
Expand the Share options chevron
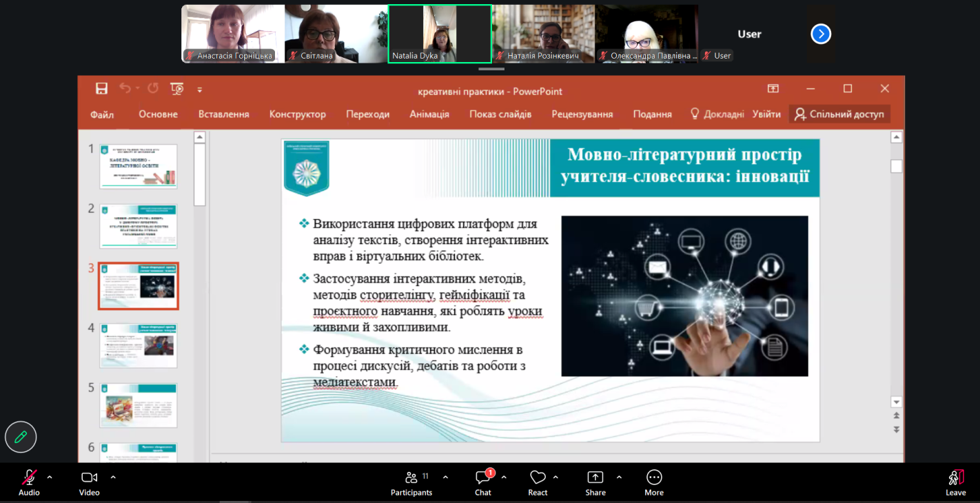click(x=619, y=477)
